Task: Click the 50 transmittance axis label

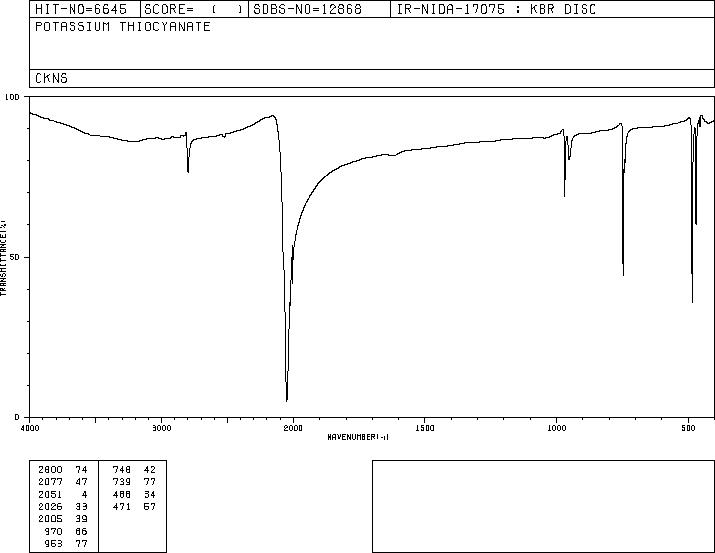Action: point(15,257)
